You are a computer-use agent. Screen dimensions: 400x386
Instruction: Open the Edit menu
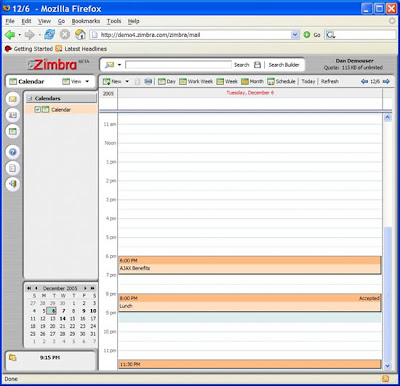click(x=26, y=21)
